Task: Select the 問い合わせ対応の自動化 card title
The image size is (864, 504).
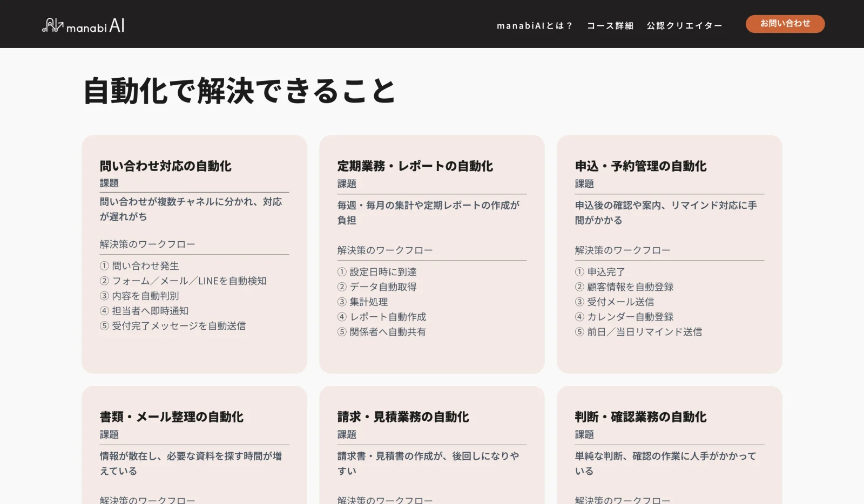Action: tap(165, 166)
